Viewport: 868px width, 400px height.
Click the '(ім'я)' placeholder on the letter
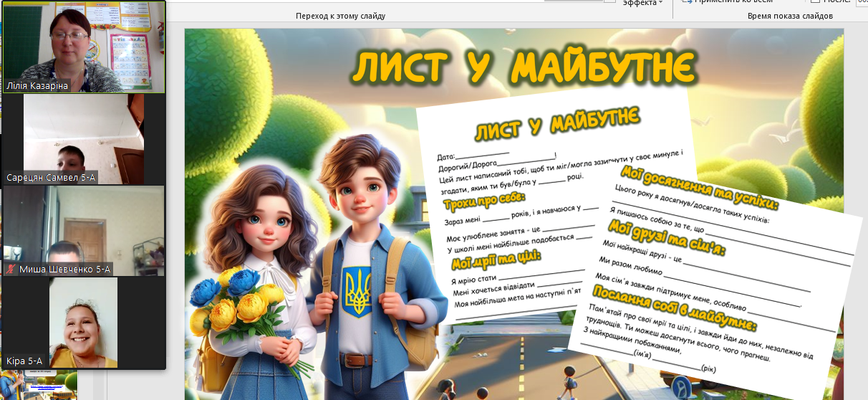point(644,355)
